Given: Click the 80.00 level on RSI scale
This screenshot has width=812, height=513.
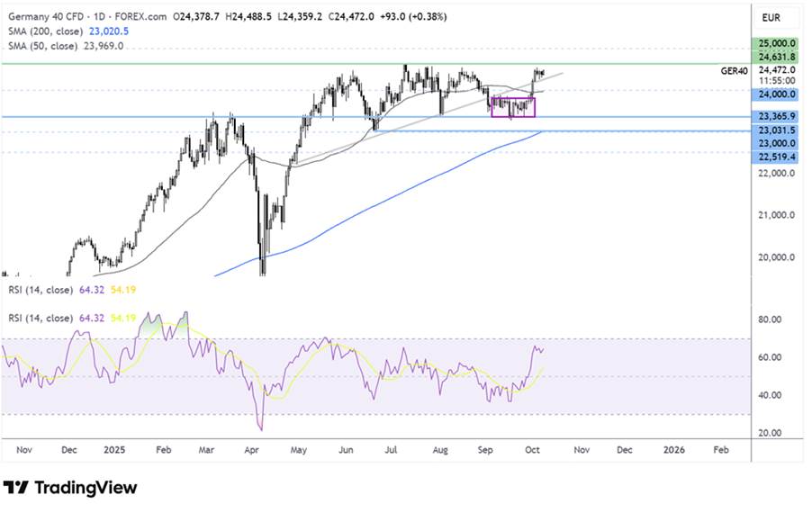Looking at the screenshot, I should 771,319.
